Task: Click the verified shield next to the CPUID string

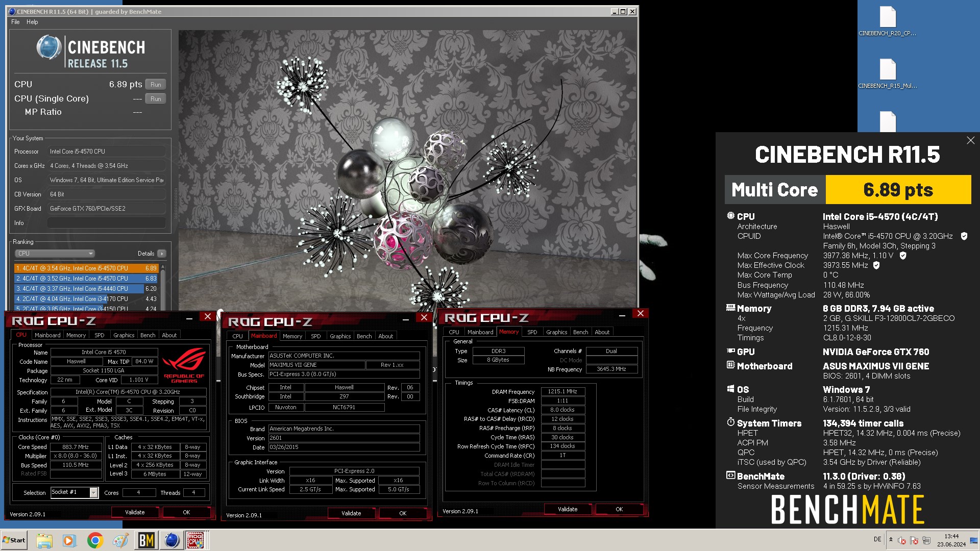Action: coord(964,236)
